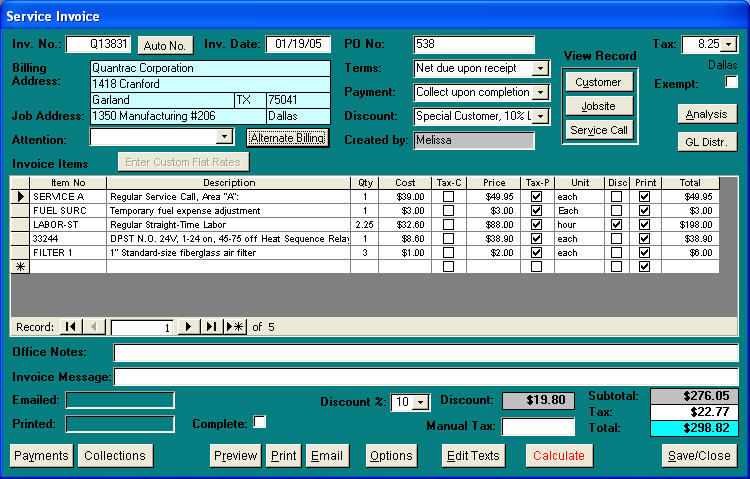
Task: Go to first record in navigator
Action: 70,327
